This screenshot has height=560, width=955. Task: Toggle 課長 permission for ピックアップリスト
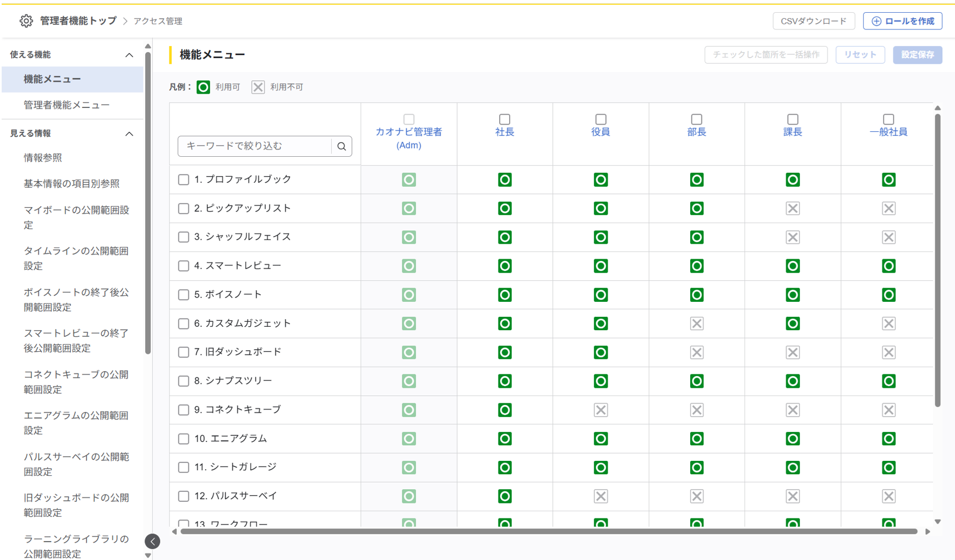(x=792, y=208)
